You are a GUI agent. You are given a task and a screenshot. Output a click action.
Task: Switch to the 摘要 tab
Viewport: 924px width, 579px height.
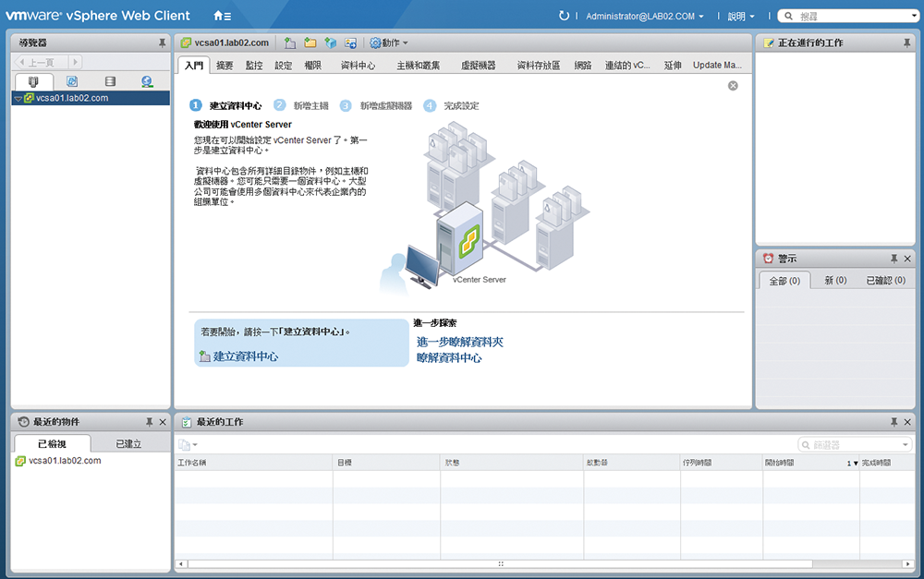click(225, 66)
